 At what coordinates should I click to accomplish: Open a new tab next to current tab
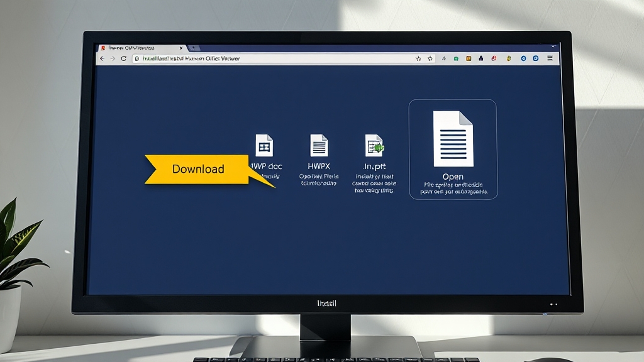coord(192,48)
